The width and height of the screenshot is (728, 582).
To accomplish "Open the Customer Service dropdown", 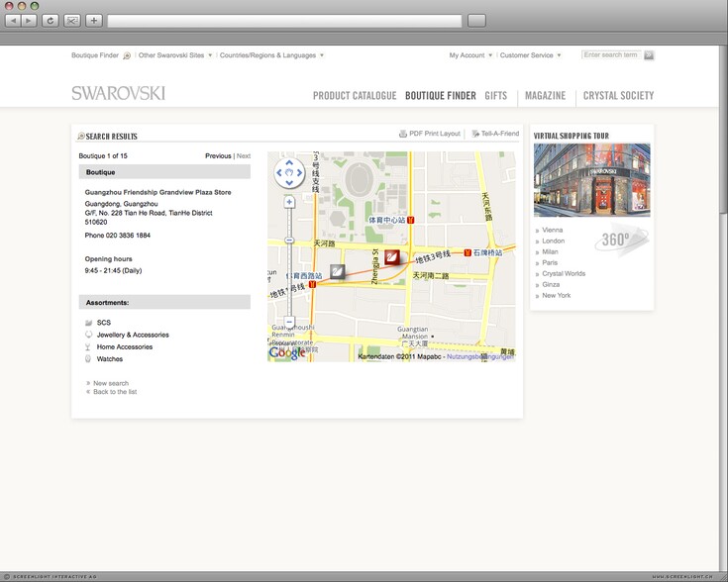I will coord(530,55).
